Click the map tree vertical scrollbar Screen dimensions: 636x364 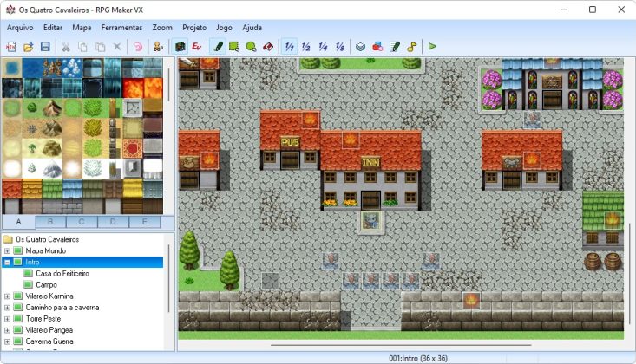[x=169, y=278]
